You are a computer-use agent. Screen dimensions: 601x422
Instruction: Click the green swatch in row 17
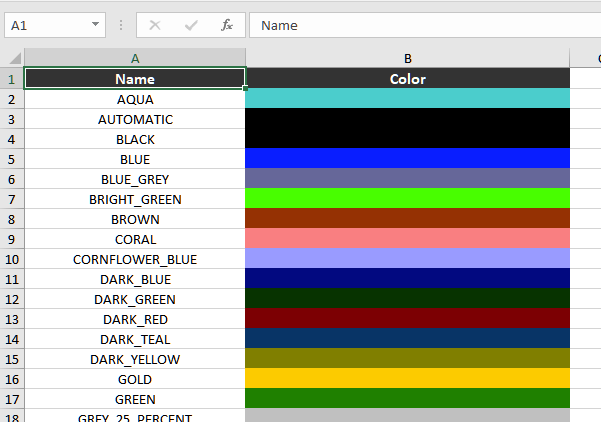click(x=407, y=398)
